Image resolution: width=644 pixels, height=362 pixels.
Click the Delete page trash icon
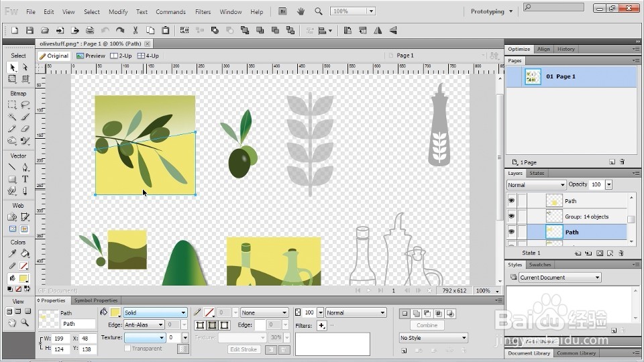point(623,162)
